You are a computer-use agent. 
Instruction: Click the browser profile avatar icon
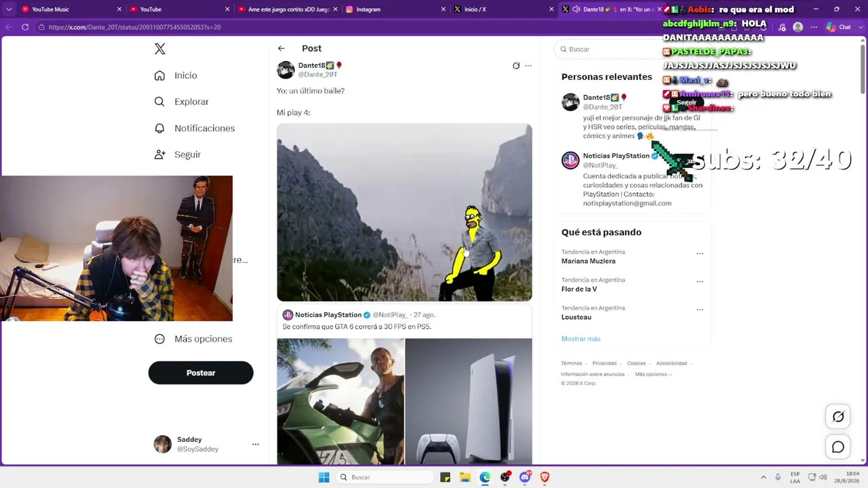tap(798, 27)
